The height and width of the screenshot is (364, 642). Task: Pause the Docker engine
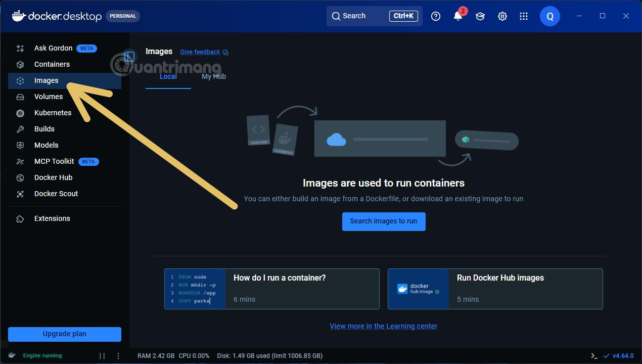click(x=102, y=356)
